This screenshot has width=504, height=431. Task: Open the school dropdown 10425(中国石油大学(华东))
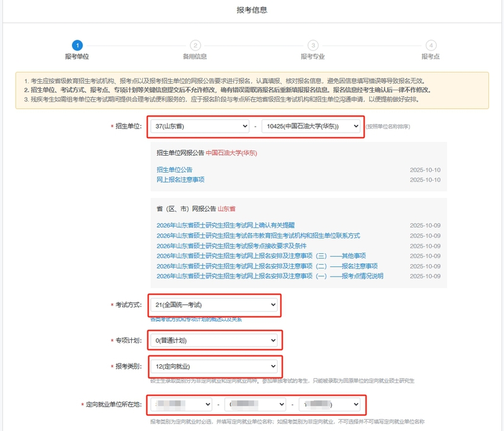coord(311,127)
